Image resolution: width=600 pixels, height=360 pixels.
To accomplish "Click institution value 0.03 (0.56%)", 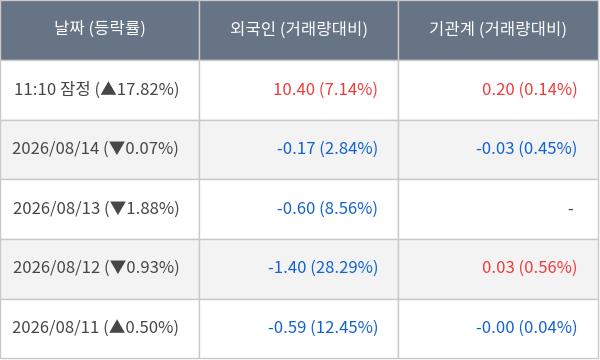I will click(x=529, y=267).
